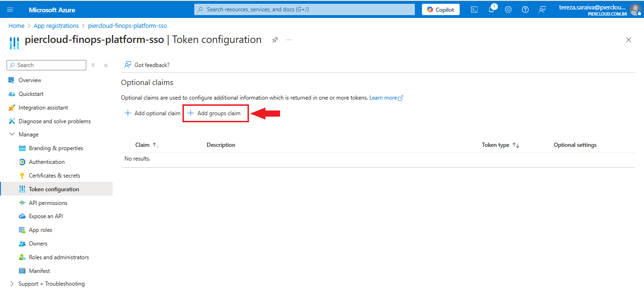This screenshot has width=644, height=297.
Task: Click the Feedback icon in header
Action: tap(542, 9)
